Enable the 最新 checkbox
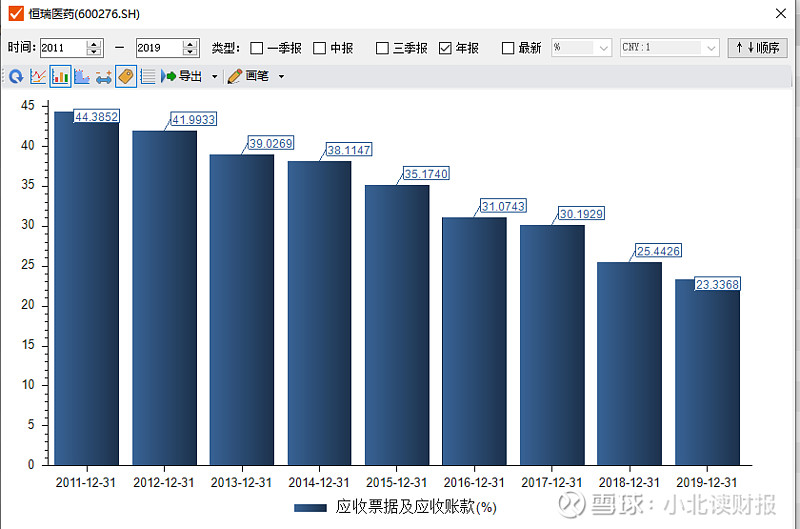The image size is (800, 529). (508, 48)
